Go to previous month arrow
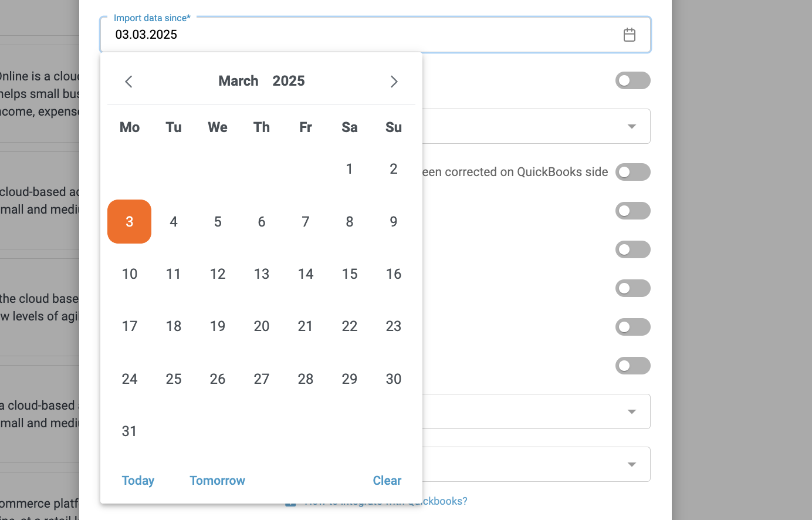Screen dimensions: 812x520 pos(129,82)
